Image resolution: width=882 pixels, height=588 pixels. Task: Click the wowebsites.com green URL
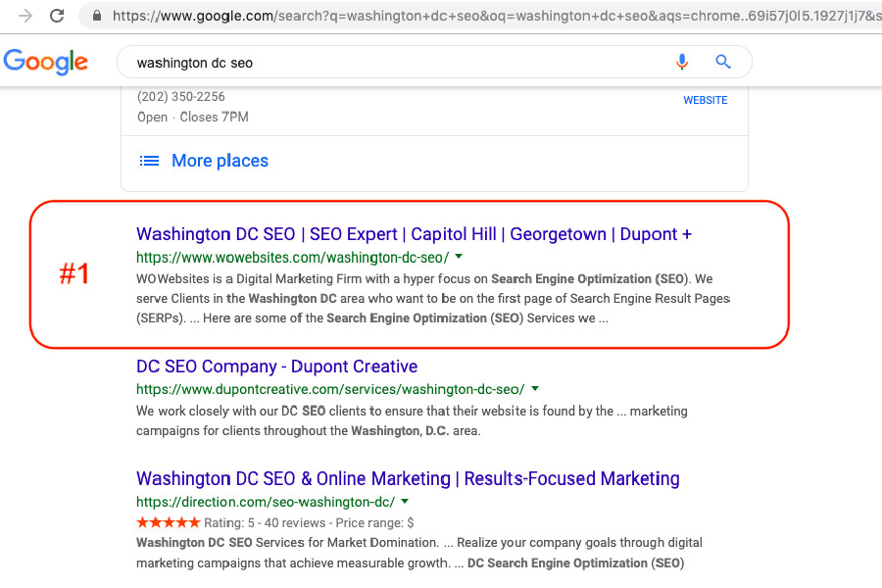(292, 258)
